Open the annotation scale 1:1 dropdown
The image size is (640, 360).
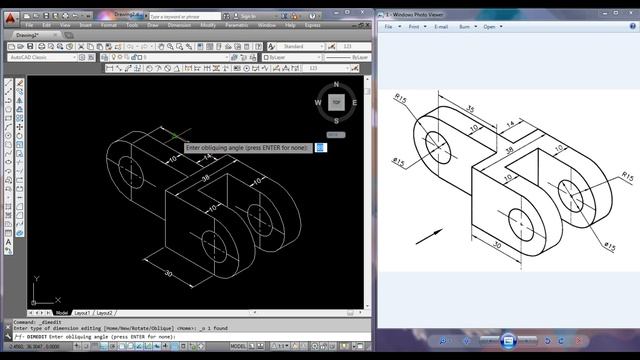[281, 346]
